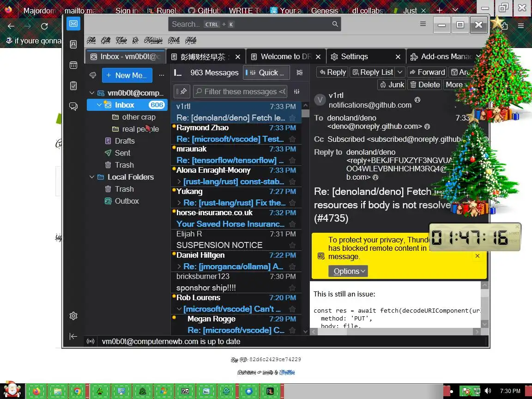Open the Address Book space

[73, 44]
